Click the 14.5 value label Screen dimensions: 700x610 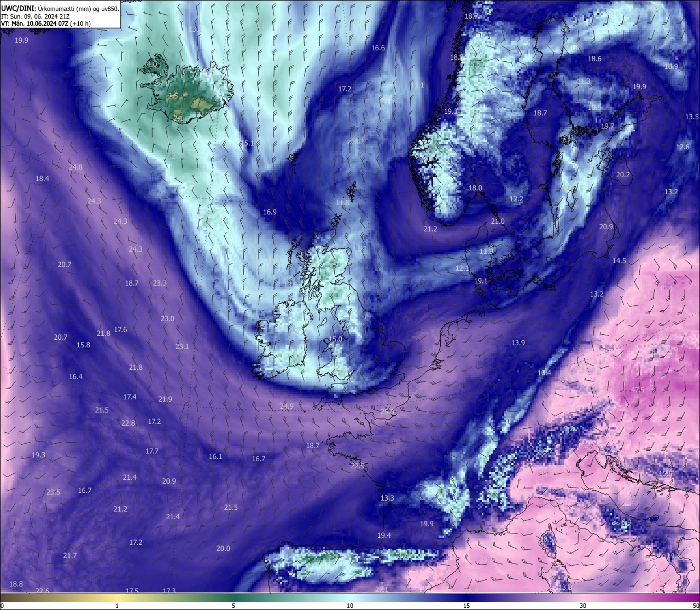[x=619, y=261]
